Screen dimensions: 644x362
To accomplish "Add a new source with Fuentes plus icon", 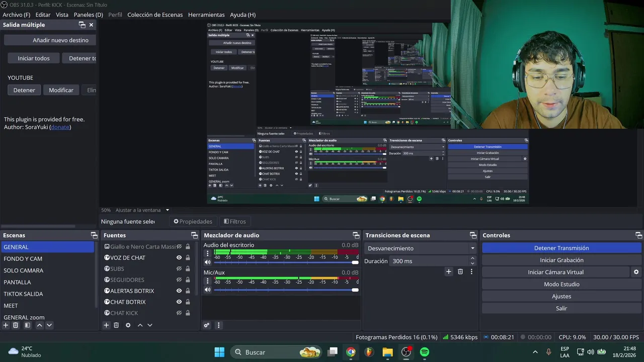I will point(106,325).
